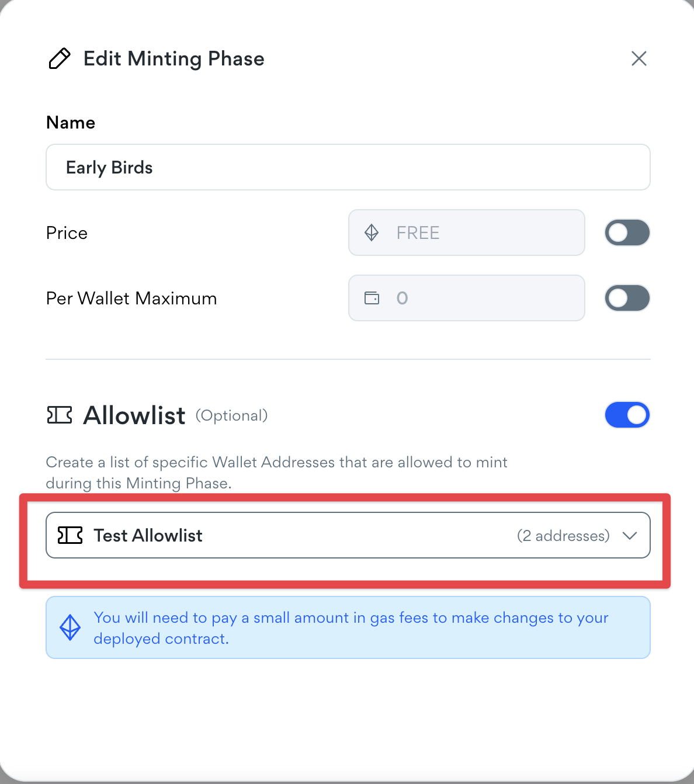The height and width of the screenshot is (784, 694).
Task: Enable the Price toggle switch
Action: point(627,233)
